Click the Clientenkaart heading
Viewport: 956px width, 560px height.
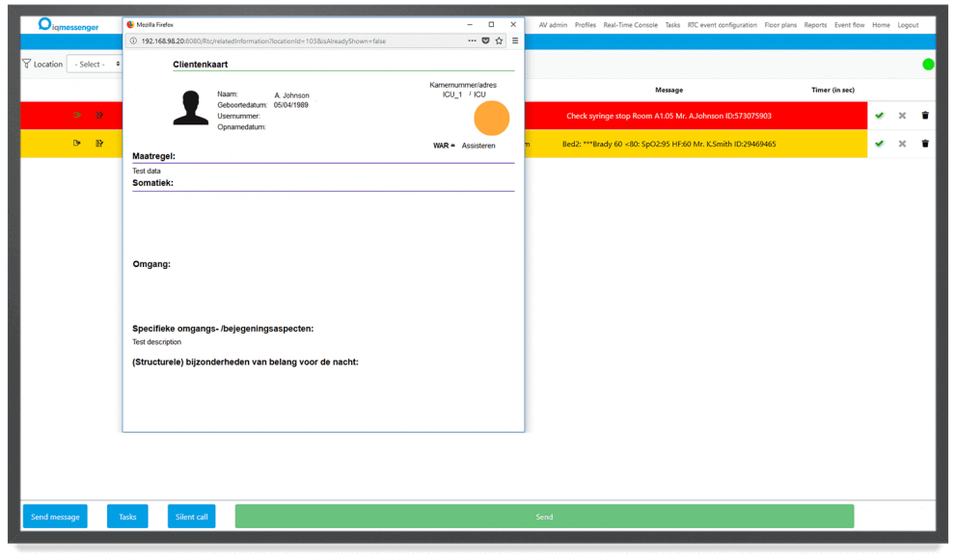point(200,64)
